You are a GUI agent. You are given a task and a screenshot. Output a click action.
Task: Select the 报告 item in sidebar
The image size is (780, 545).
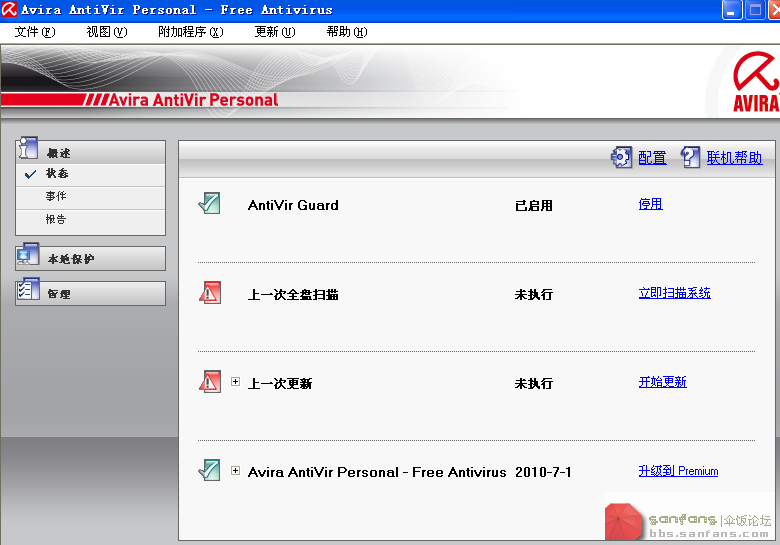(91, 219)
